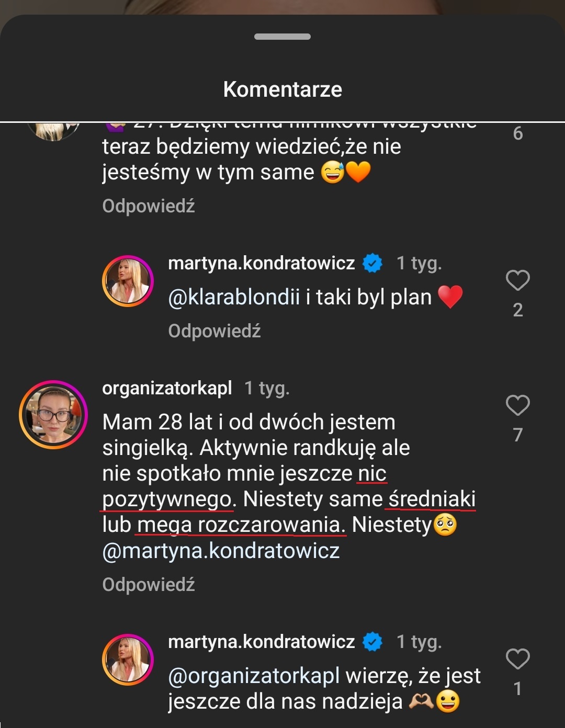Image resolution: width=565 pixels, height=728 pixels.
Task: Reply to martyna's 'i taki byl plan' comment
Action: pos(214,331)
